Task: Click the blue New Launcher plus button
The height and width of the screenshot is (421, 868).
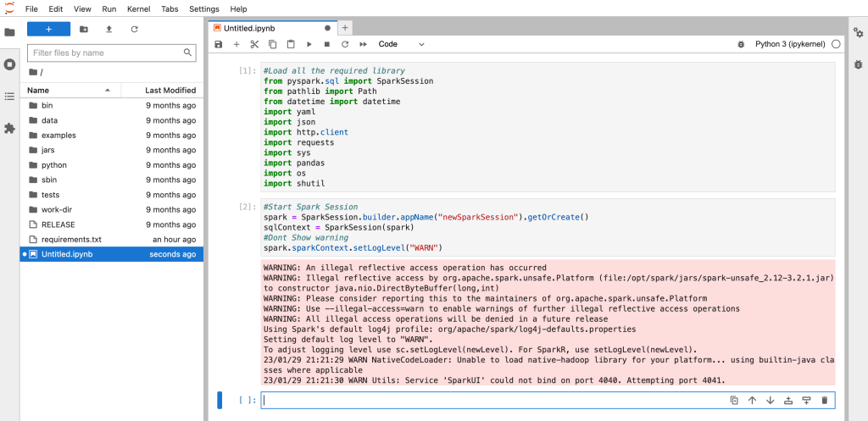Action: pos(48,29)
